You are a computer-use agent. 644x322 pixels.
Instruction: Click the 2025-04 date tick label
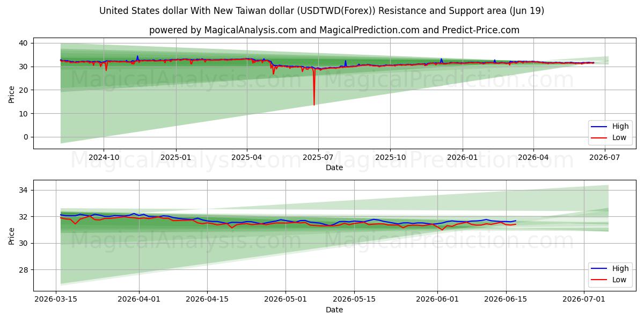tap(247, 158)
